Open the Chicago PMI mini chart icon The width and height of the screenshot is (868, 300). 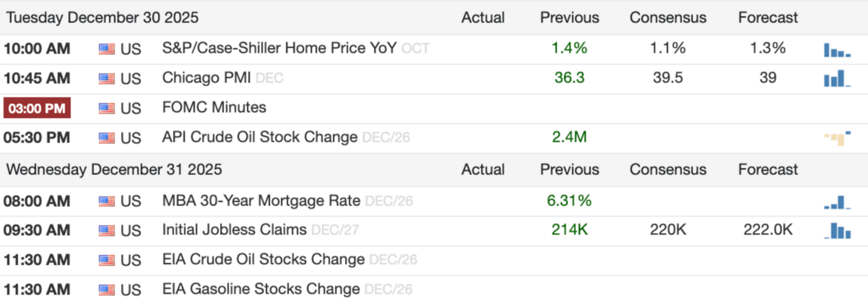pos(837,78)
